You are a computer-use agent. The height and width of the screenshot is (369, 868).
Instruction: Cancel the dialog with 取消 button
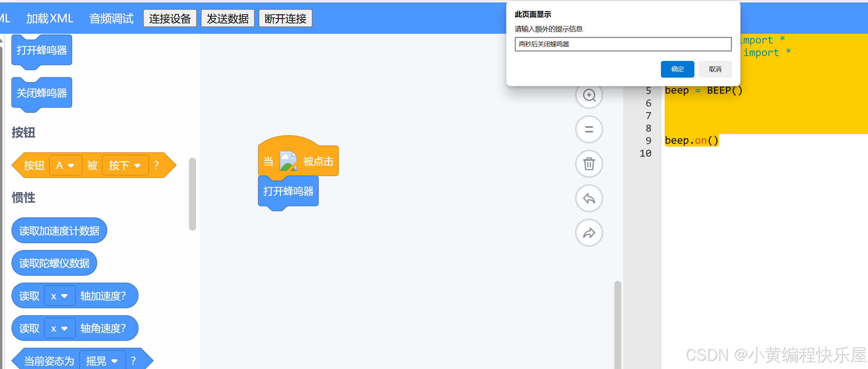(x=715, y=69)
